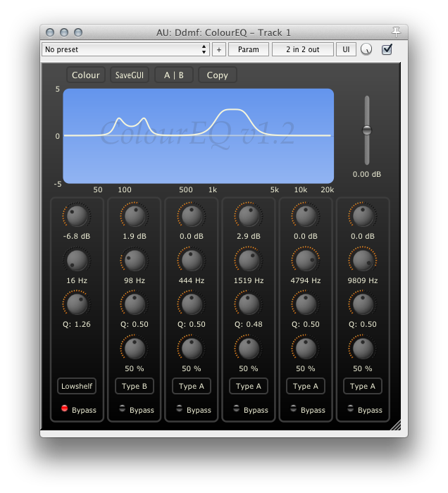Click the 50 % knob in 1519 Hz band
448x493 pixels.
click(249, 349)
